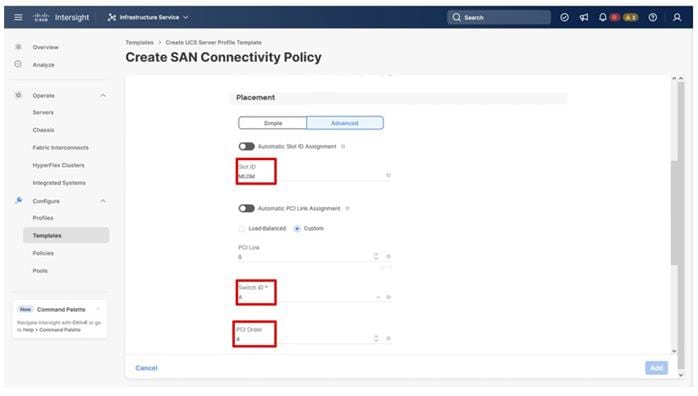Click the tasks checkmark circle icon
The image size is (698, 396).
[564, 17]
